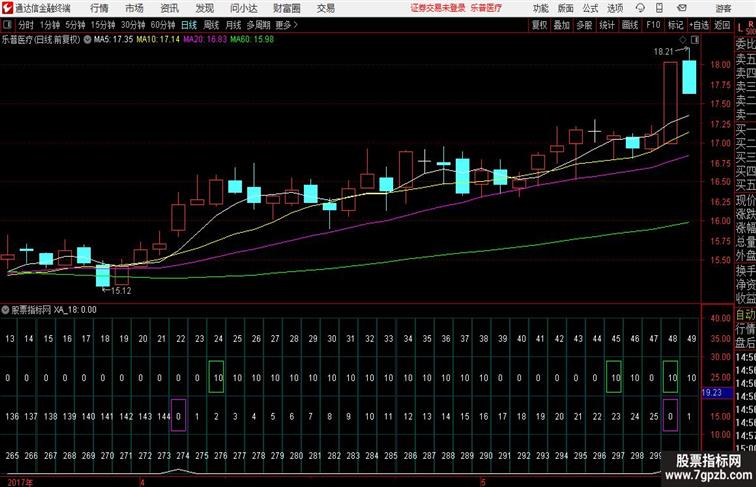The width and height of the screenshot is (756, 487).
Task: Open the 功能 menu
Action: tap(540, 8)
